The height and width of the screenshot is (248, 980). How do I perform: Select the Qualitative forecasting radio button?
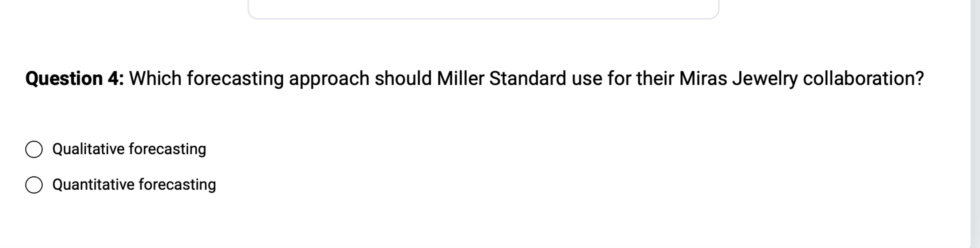pyautogui.click(x=35, y=149)
